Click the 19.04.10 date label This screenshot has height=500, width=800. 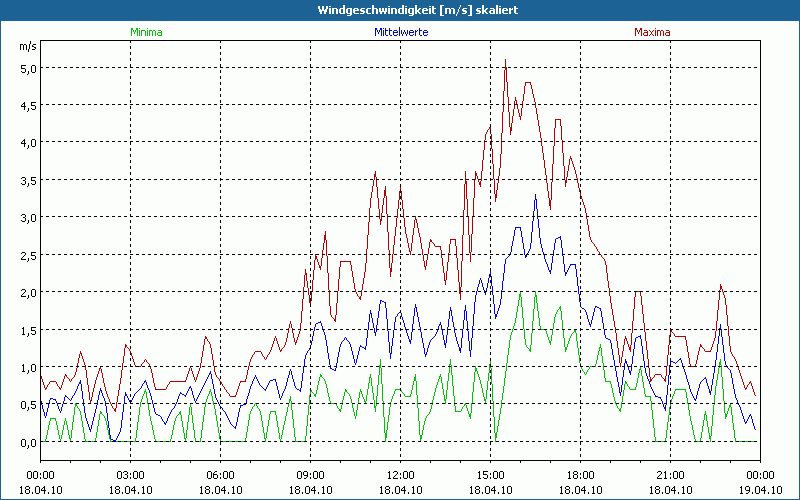click(x=760, y=490)
